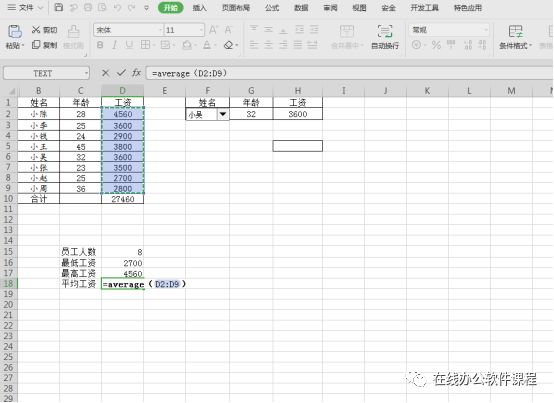Switch to the 视图 (View) tab
Viewport: 554px width, 403px height.
click(x=359, y=7)
